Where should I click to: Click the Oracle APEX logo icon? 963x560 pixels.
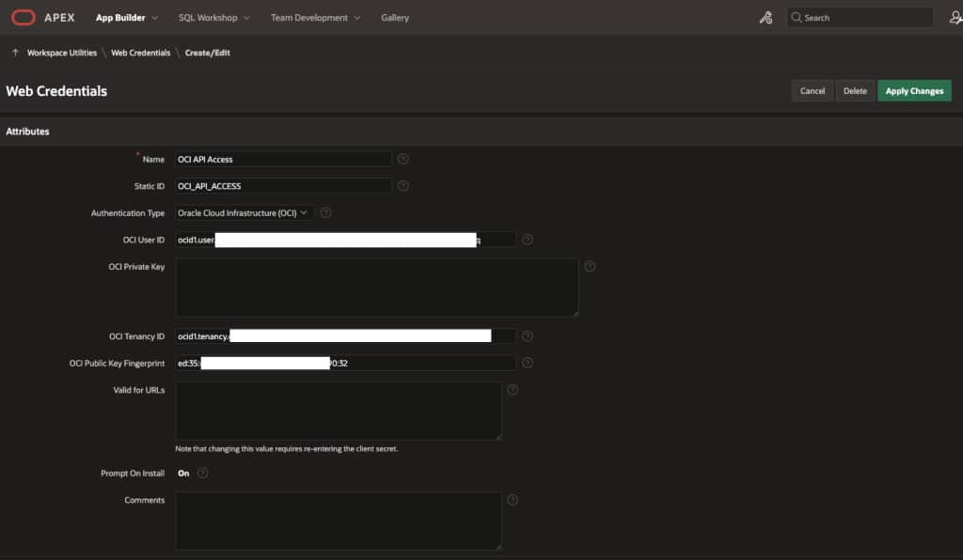pyautogui.click(x=24, y=18)
